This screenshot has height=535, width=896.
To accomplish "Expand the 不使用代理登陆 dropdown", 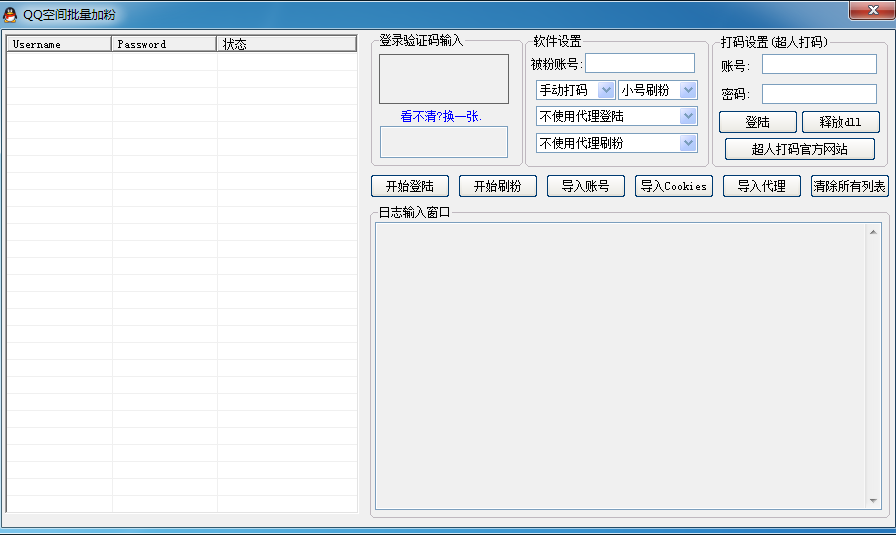I will [x=617, y=117].
